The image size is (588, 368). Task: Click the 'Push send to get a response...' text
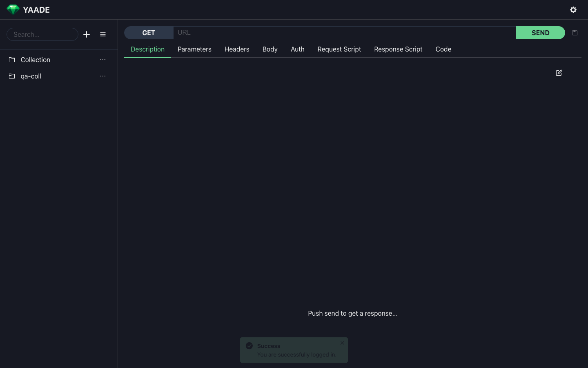(x=353, y=313)
